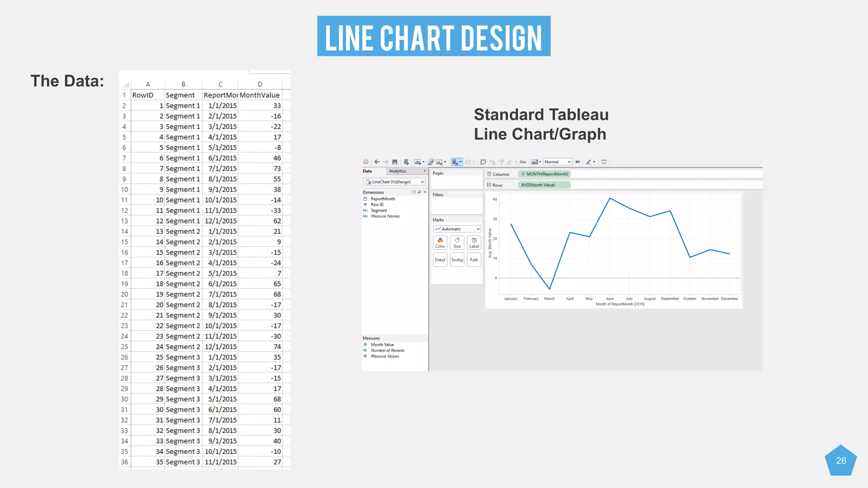Click the Save floppy disk icon
This screenshot has height=488, width=868.
395,162
